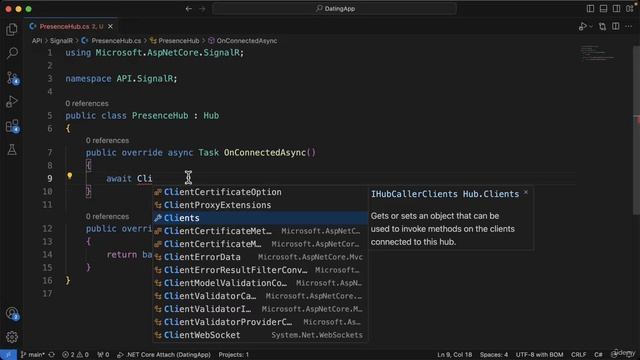Go forward with the navigation arrow
This screenshot has width=640, height=360.
(202, 9)
